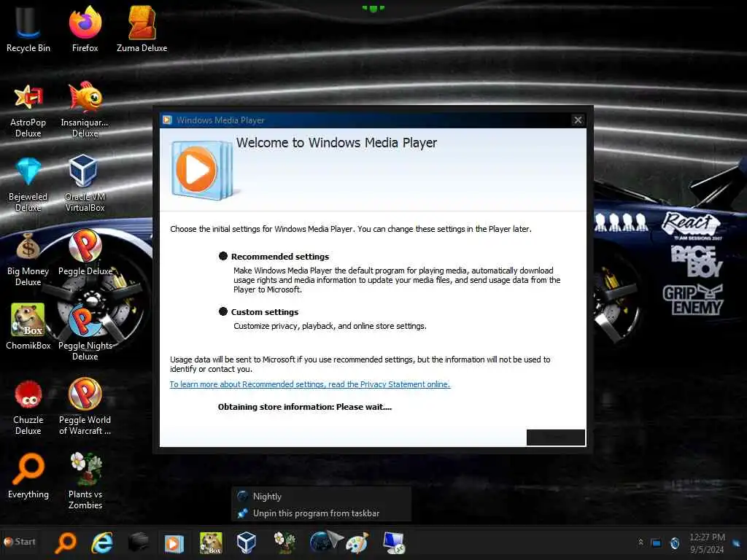Screen dimensions: 747x560
Task: Click the Windows Media Player taskbar icon
Action: tap(174, 543)
